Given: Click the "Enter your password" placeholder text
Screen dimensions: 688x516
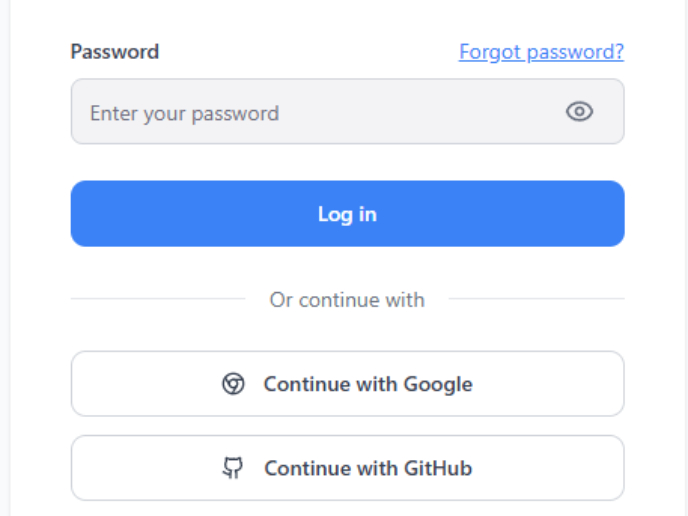Looking at the screenshot, I should pyautogui.click(x=184, y=113).
